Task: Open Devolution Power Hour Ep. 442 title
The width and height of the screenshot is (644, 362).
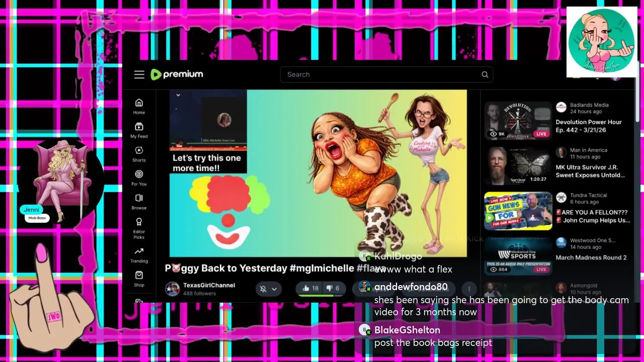Action: pos(589,126)
